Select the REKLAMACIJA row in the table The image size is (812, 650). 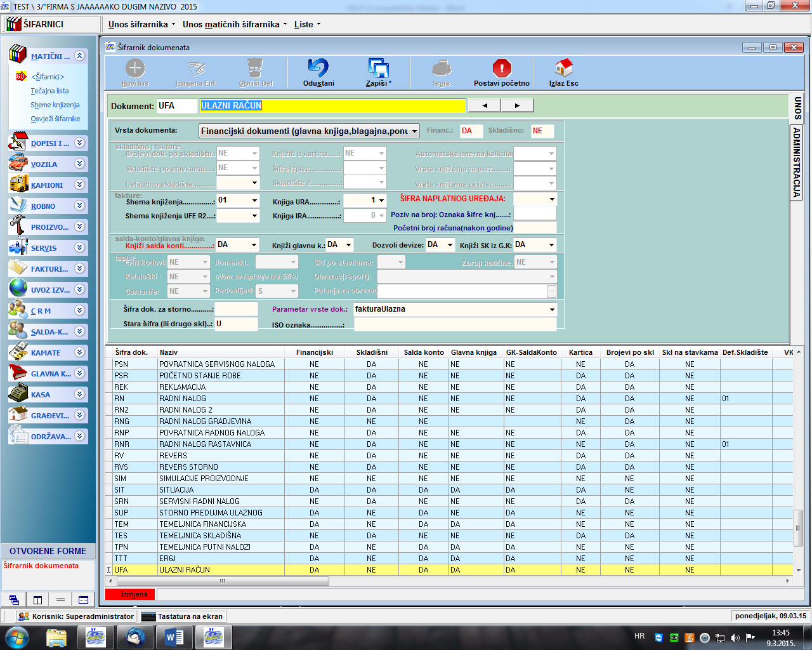449,387
